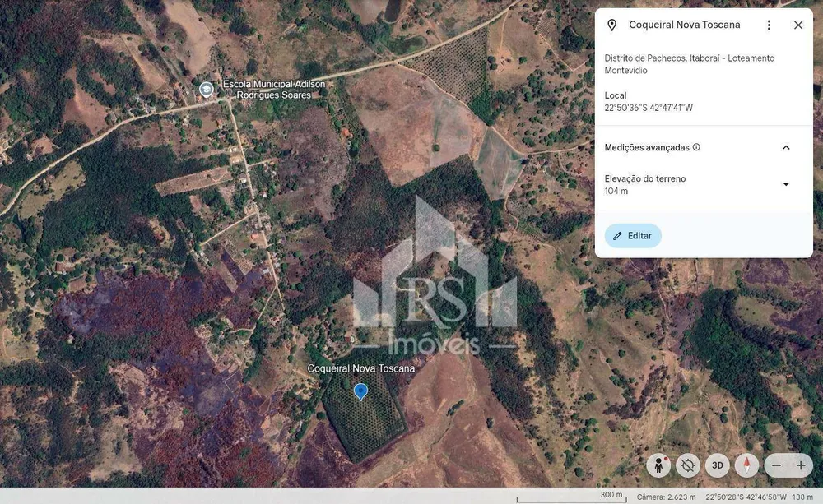
Task: Click the Distrito de Pachecos description text
Action: pyautogui.click(x=689, y=64)
